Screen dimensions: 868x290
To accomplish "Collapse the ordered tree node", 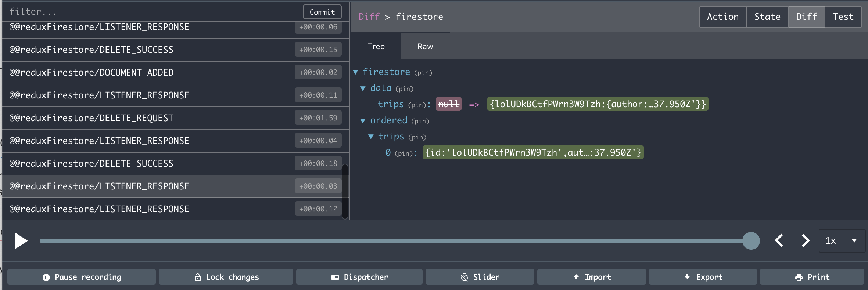I will point(363,120).
